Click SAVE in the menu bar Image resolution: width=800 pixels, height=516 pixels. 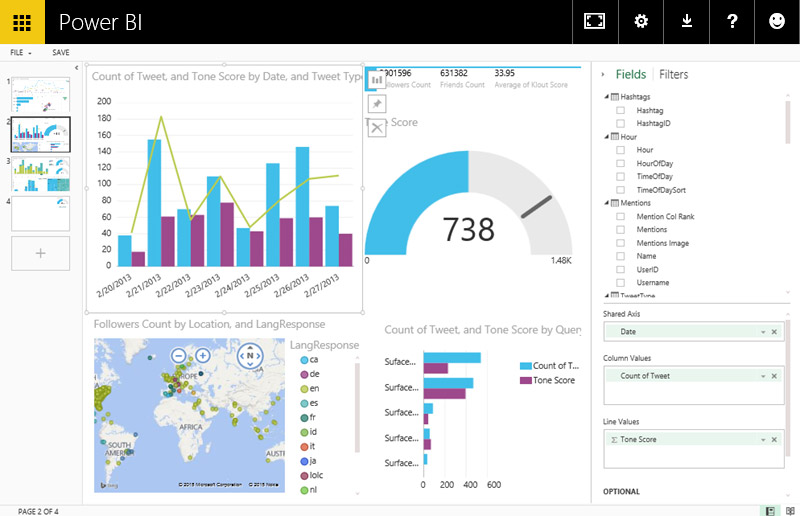click(x=61, y=53)
